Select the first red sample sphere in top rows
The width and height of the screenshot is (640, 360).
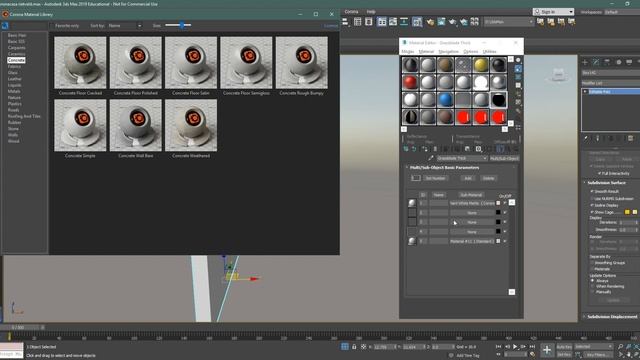410,82
